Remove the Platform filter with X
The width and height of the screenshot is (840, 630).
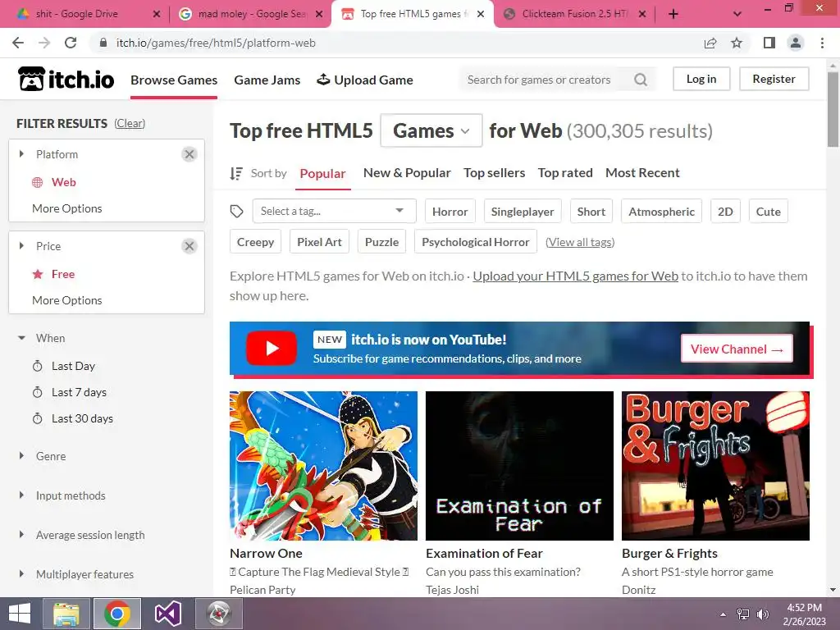tap(189, 154)
